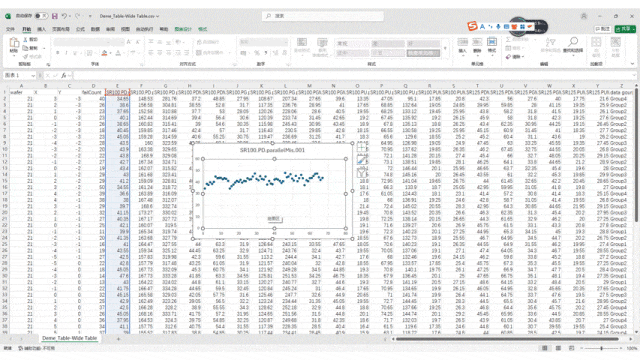Toggle the AutoSave switch

(41, 16)
